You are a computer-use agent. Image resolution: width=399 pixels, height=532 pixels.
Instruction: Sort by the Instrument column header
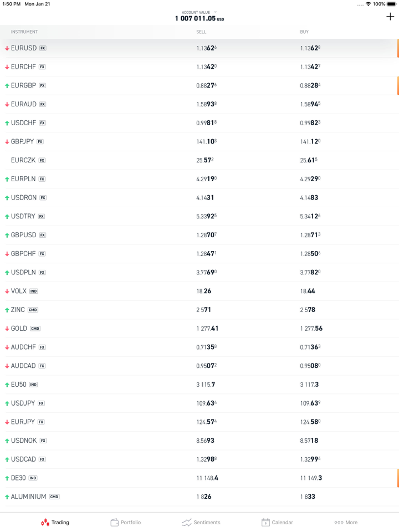24,32
